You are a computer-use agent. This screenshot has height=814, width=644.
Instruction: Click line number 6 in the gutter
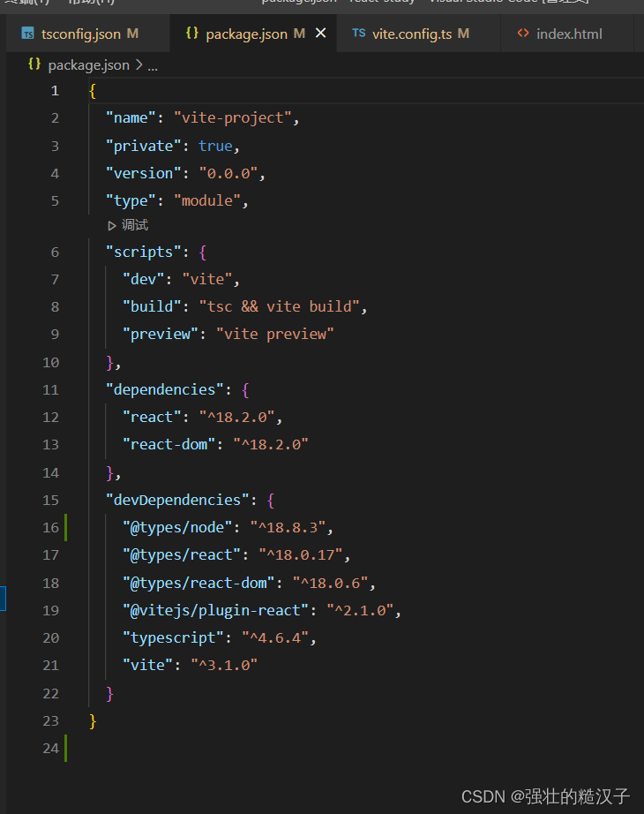(x=55, y=252)
